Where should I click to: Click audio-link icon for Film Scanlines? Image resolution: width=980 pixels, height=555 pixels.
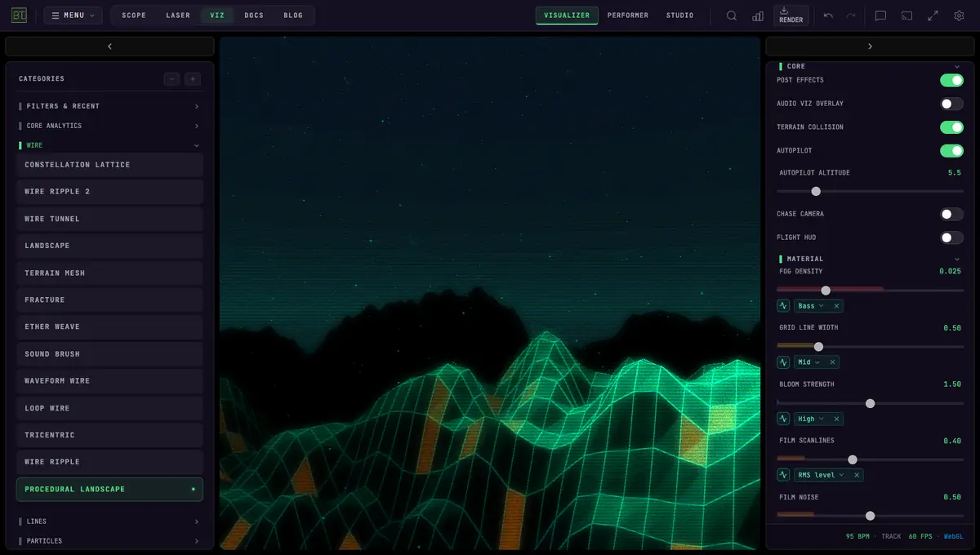pos(783,475)
